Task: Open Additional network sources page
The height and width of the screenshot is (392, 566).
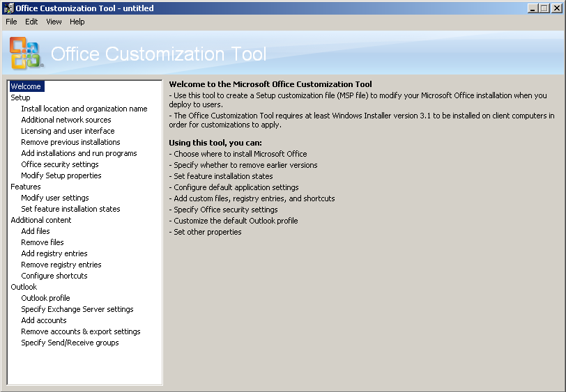Action: click(66, 120)
